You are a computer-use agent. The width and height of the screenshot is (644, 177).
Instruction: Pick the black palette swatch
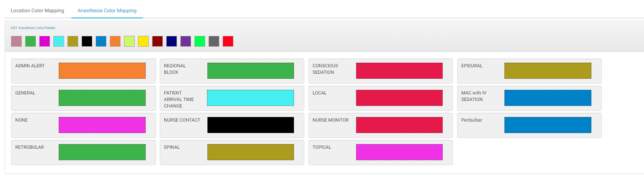[87, 41]
